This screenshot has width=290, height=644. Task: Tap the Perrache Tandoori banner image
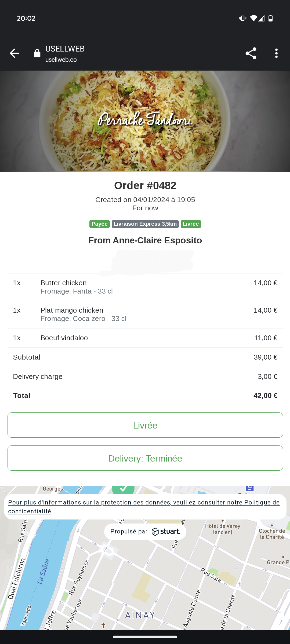tap(145, 121)
